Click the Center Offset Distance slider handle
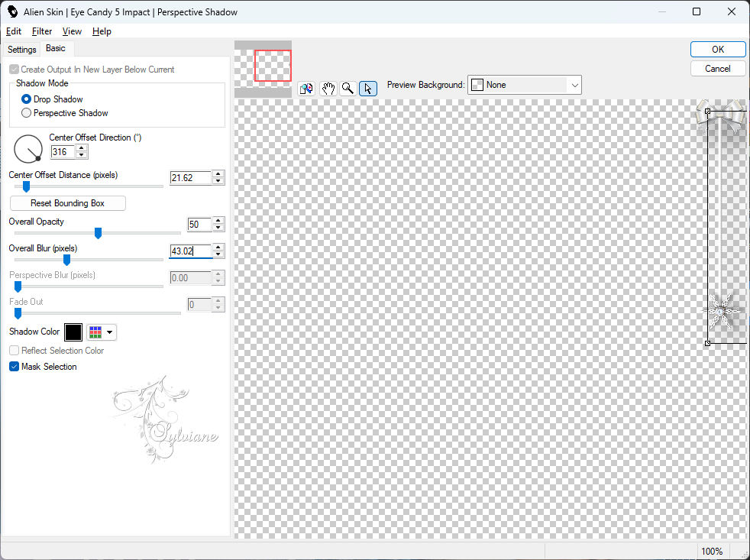This screenshot has width=750, height=560. [x=26, y=186]
